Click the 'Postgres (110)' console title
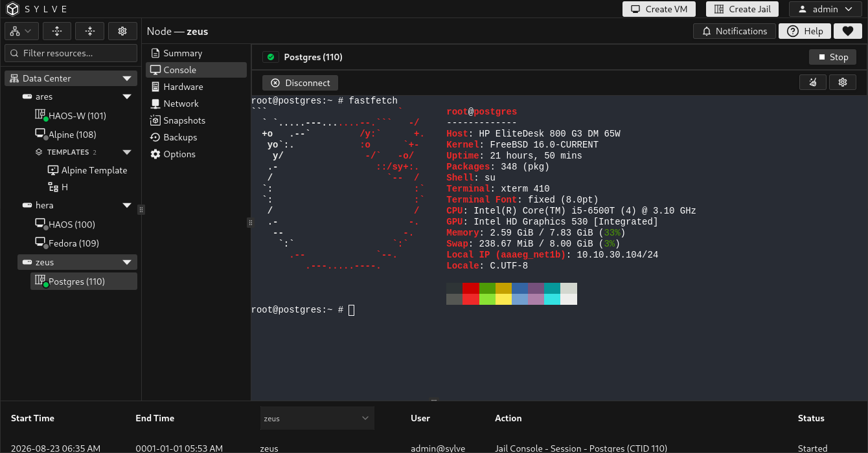The width and height of the screenshot is (868, 453). coord(314,57)
